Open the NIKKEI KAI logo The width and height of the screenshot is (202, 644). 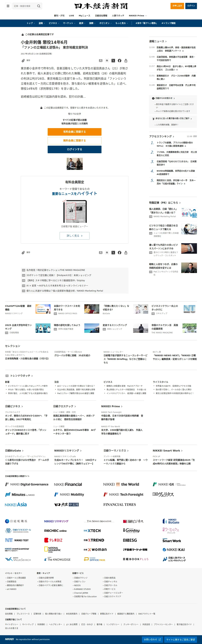coord(173,549)
